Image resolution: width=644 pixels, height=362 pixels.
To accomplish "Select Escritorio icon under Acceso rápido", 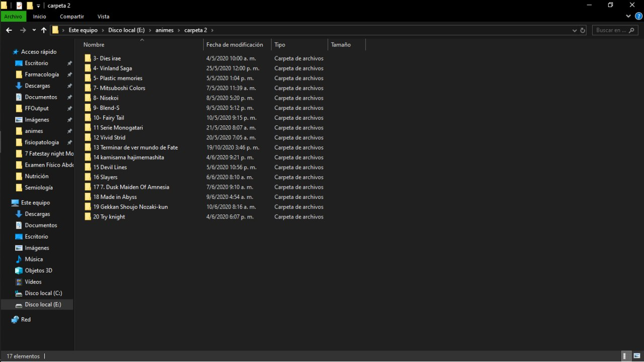I will [x=19, y=63].
